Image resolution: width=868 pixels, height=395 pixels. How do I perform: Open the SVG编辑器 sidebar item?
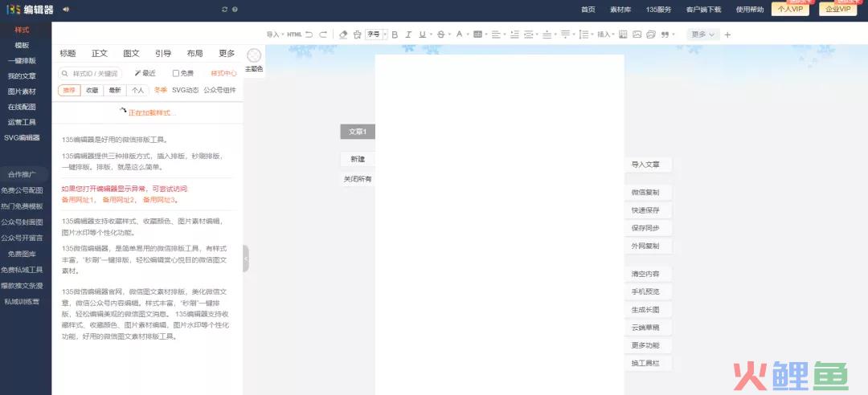tap(23, 138)
